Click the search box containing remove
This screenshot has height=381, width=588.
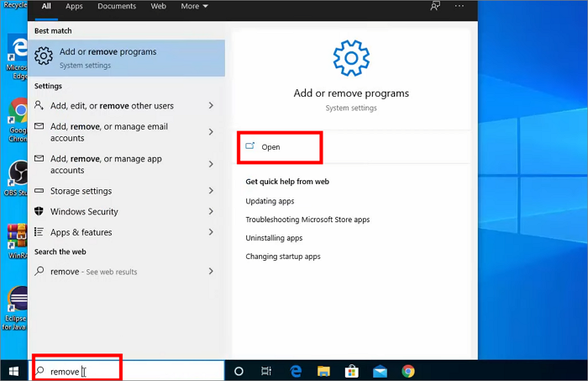point(127,371)
